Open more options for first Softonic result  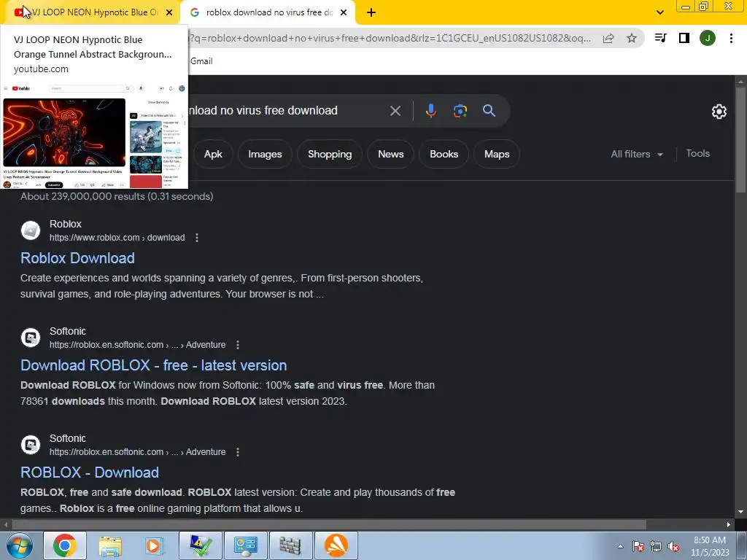[x=238, y=345]
